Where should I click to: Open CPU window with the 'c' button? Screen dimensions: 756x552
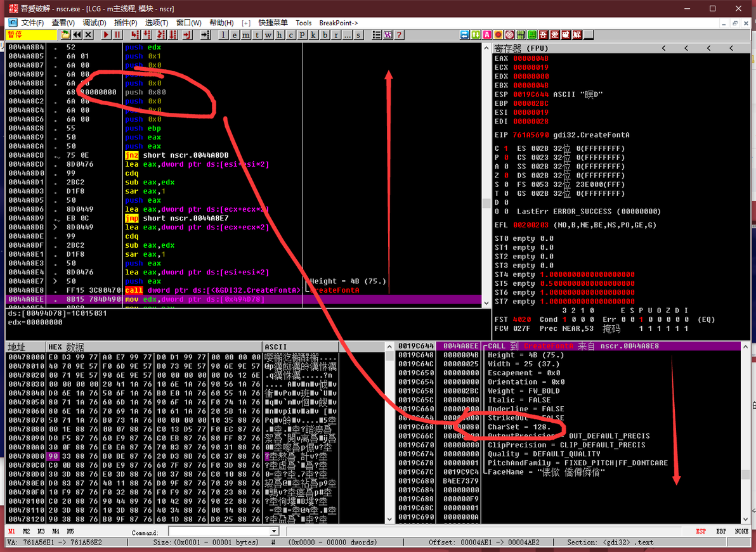(x=290, y=35)
